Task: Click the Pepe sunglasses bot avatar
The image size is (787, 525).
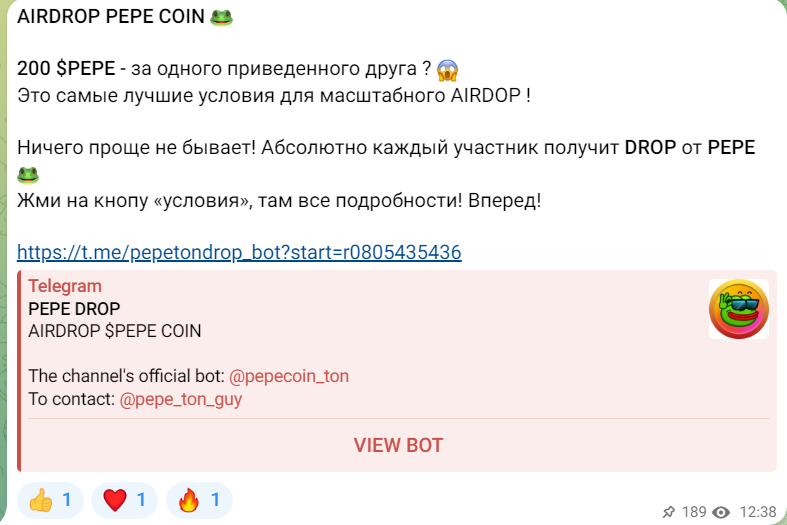Action: [739, 309]
